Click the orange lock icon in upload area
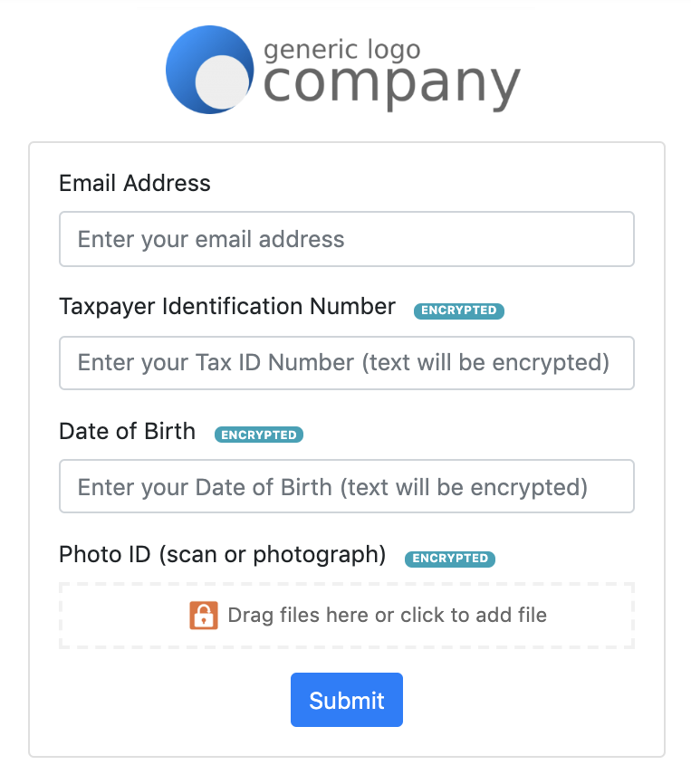The image size is (691, 784). [204, 616]
